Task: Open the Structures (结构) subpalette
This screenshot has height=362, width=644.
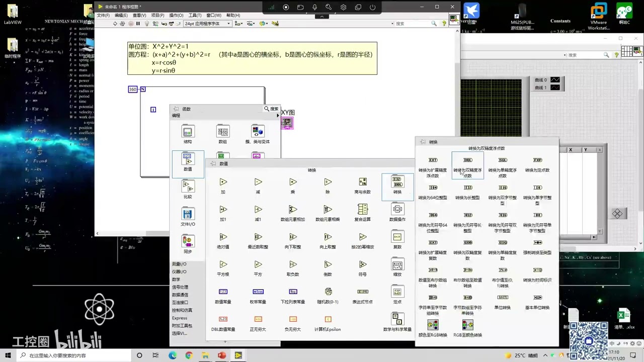Action: pyautogui.click(x=188, y=132)
